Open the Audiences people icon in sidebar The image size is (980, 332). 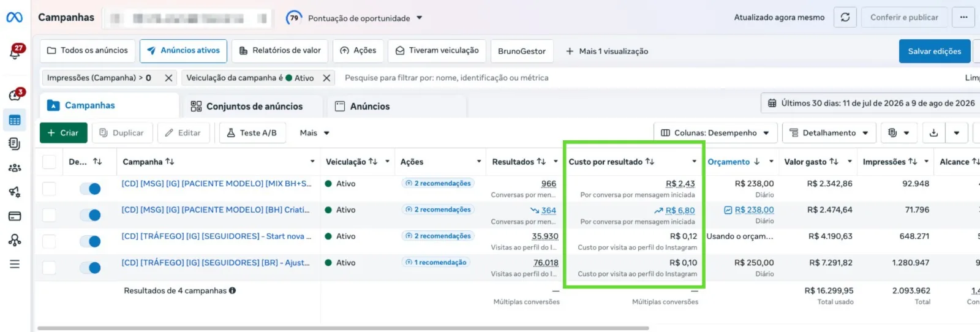point(15,168)
